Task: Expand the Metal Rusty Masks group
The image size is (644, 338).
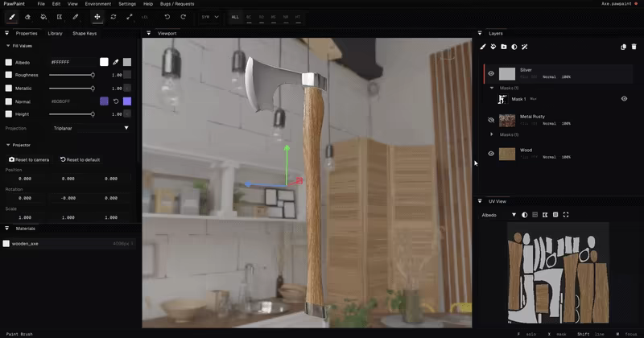Action: click(492, 134)
